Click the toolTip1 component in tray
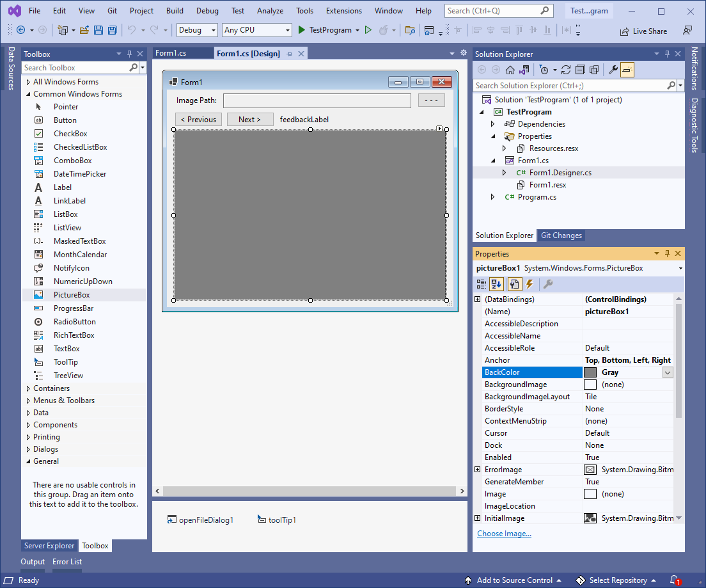The height and width of the screenshot is (588, 706). pos(276,520)
